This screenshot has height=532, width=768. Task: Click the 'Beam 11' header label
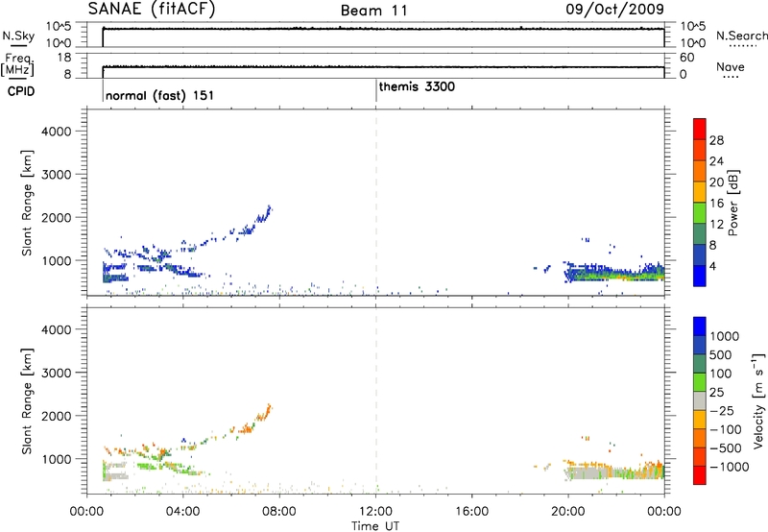click(x=373, y=11)
